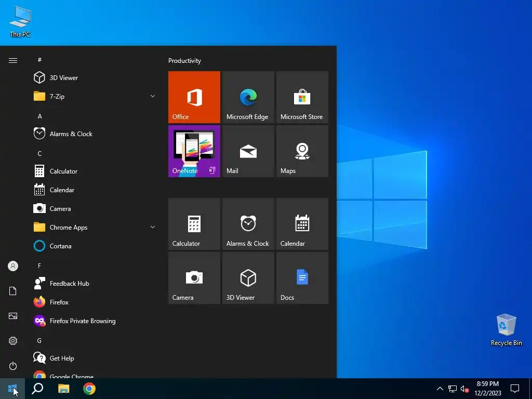Viewport: 532px width, 399px height.
Task: Open the network status tray icon
Action: point(453,389)
